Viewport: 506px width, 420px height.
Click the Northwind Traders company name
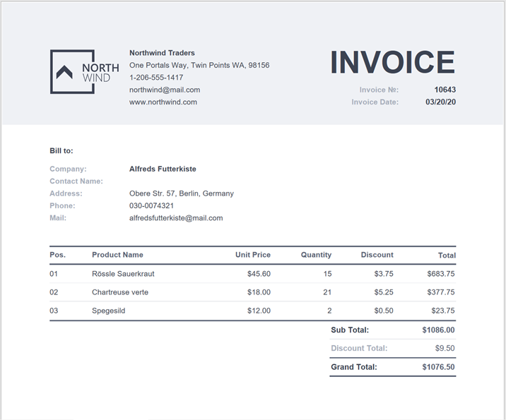pos(162,53)
